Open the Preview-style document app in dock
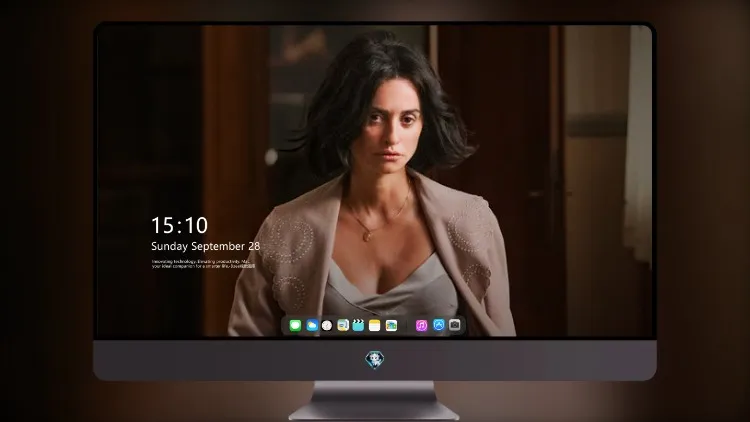 click(x=343, y=325)
